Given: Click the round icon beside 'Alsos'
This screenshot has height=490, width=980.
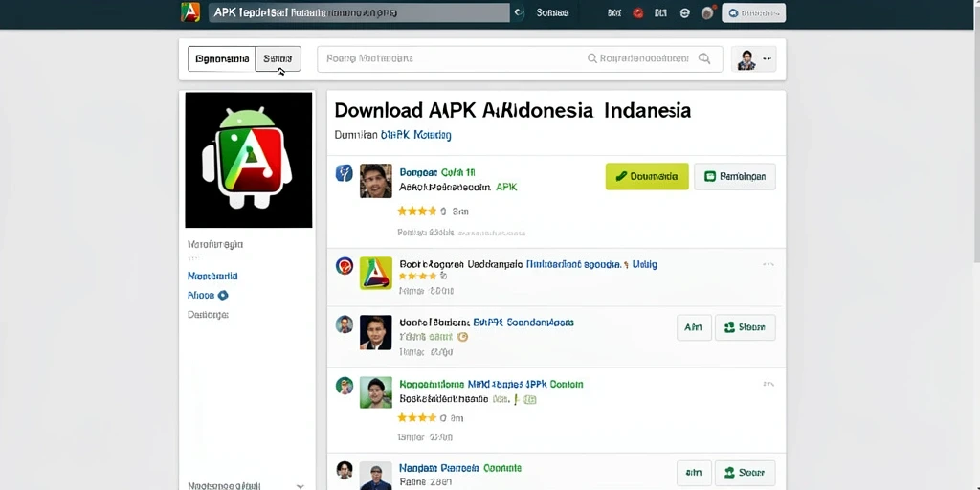Looking at the screenshot, I should tap(222, 295).
